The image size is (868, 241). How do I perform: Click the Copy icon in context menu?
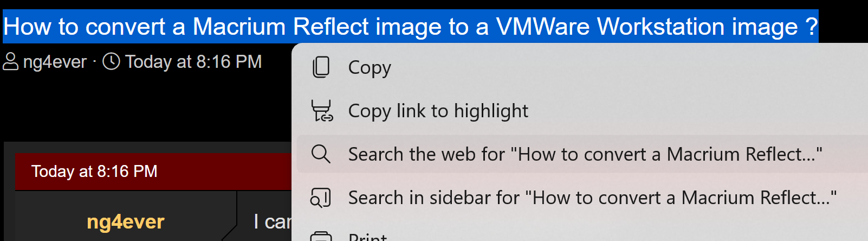(x=321, y=67)
